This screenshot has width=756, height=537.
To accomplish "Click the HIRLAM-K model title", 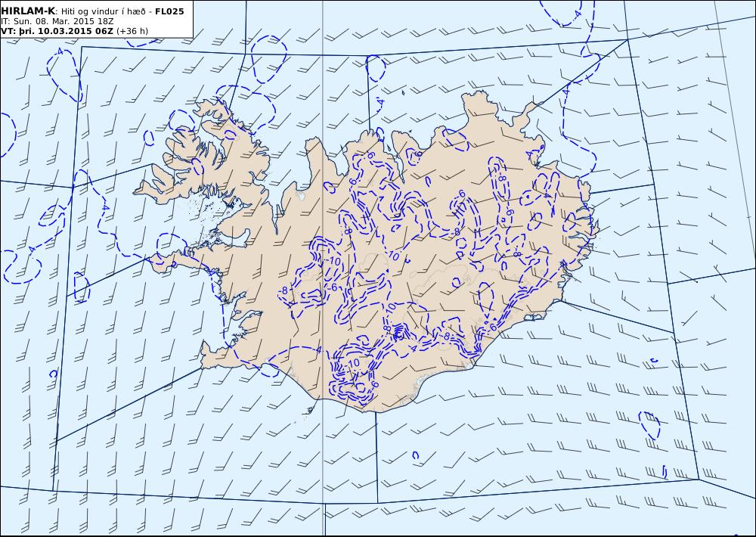I will tap(29, 11).
